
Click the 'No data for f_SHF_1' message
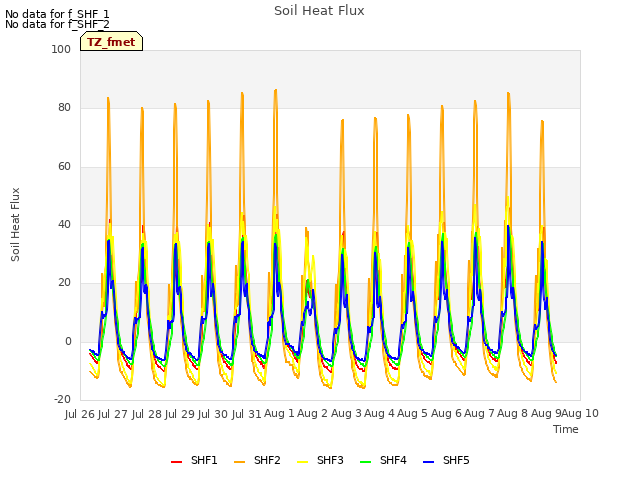point(57,14)
